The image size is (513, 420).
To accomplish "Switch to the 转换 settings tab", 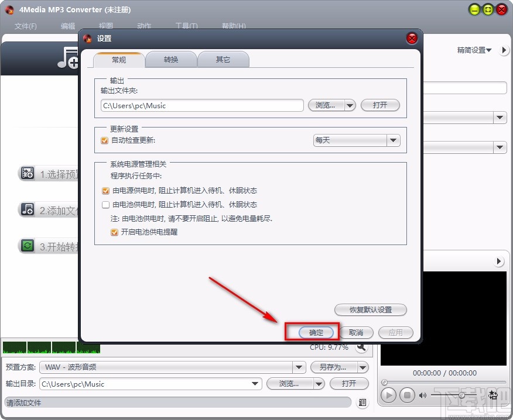I will [171, 58].
